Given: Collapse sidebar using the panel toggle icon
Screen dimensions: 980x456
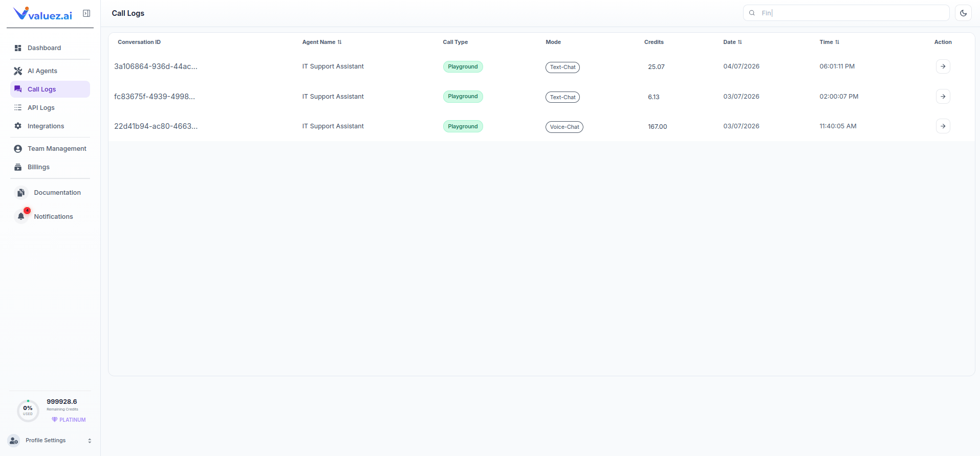Looking at the screenshot, I should [86, 13].
